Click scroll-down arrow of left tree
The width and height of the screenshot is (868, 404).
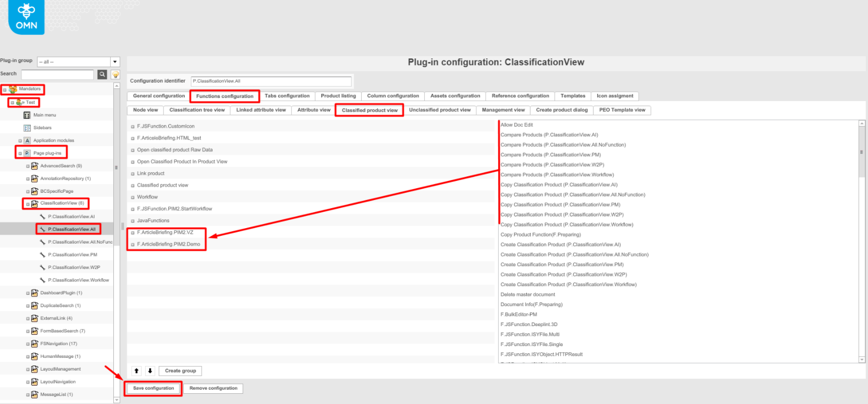[x=116, y=400]
